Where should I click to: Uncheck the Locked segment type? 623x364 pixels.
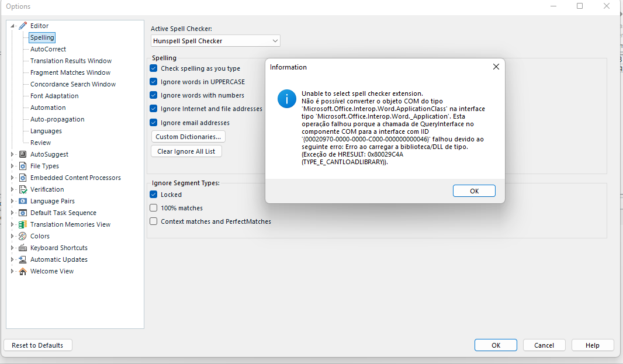(153, 195)
